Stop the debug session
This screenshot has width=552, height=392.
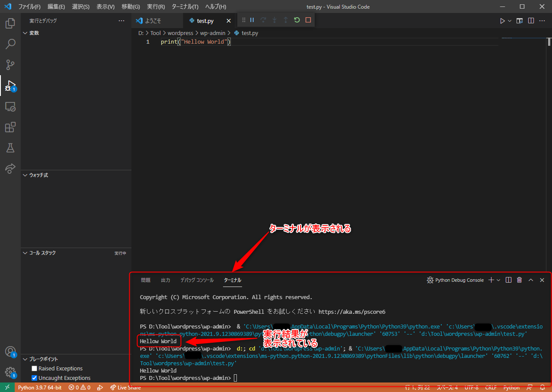[x=308, y=20]
